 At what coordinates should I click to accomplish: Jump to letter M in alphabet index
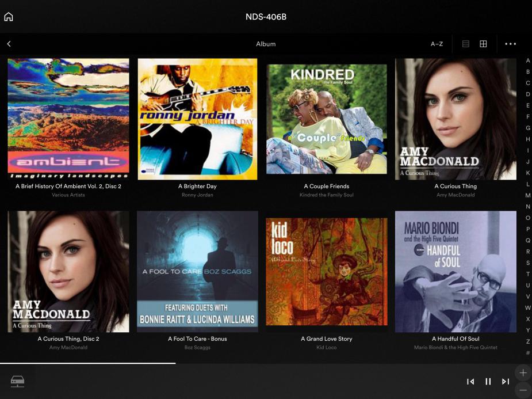point(528,195)
